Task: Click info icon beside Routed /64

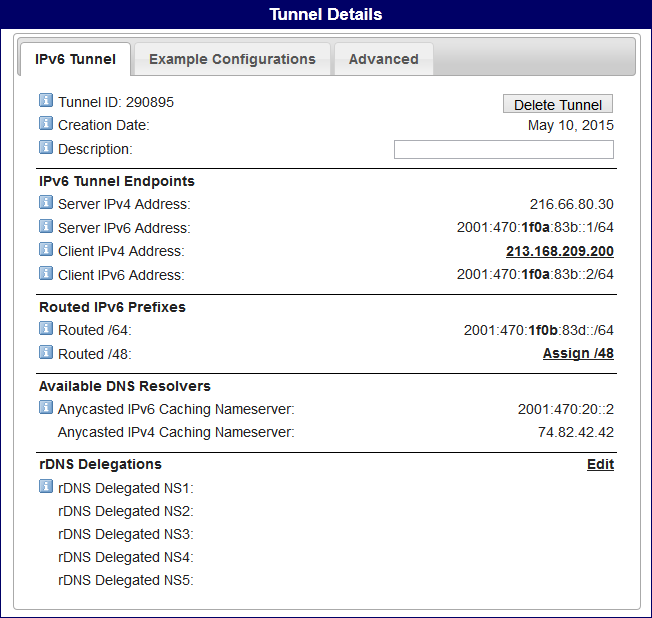Action: [46, 329]
